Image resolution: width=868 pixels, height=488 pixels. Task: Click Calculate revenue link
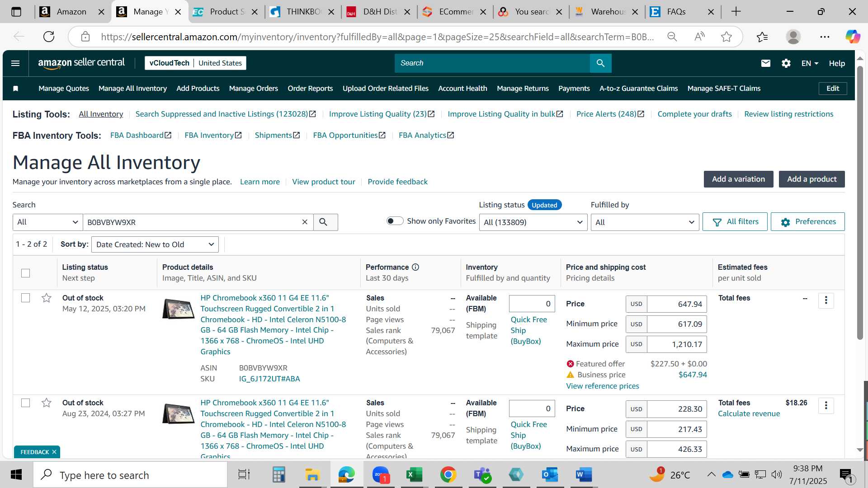coord(749,413)
